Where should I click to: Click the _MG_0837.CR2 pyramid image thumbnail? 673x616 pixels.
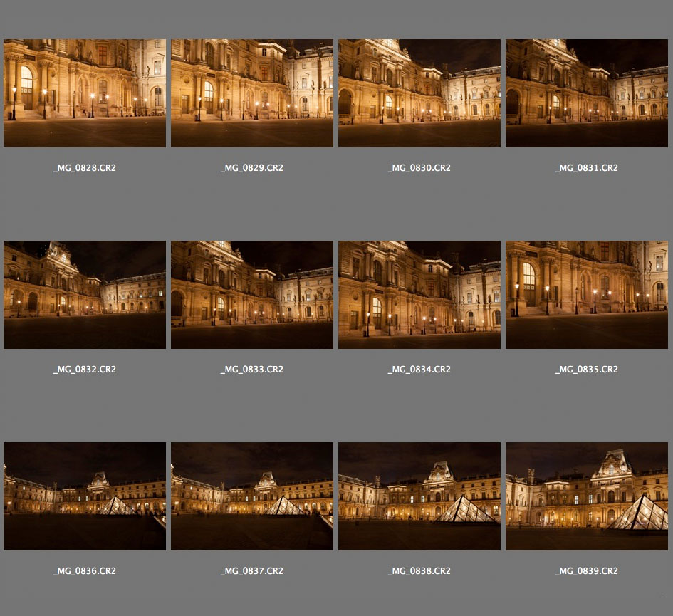coord(252,496)
